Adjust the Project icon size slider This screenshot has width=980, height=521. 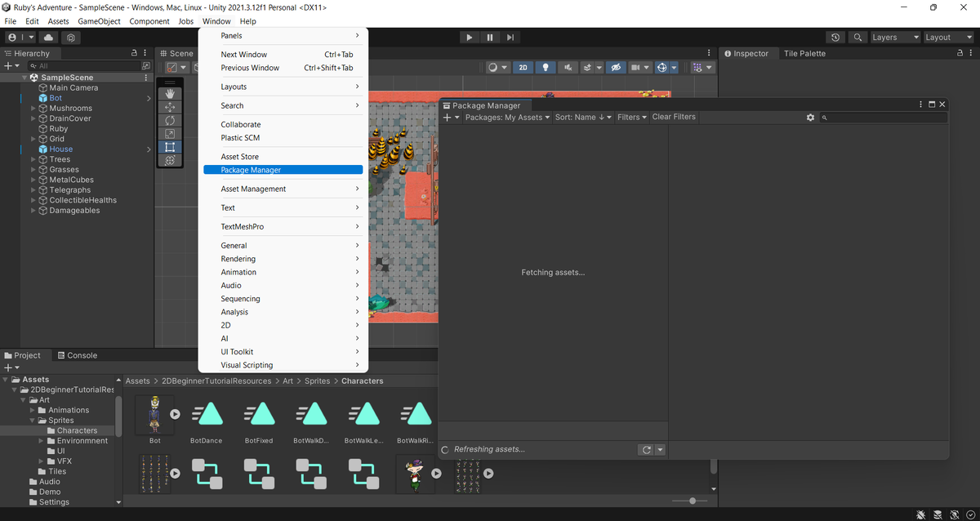coord(693,501)
